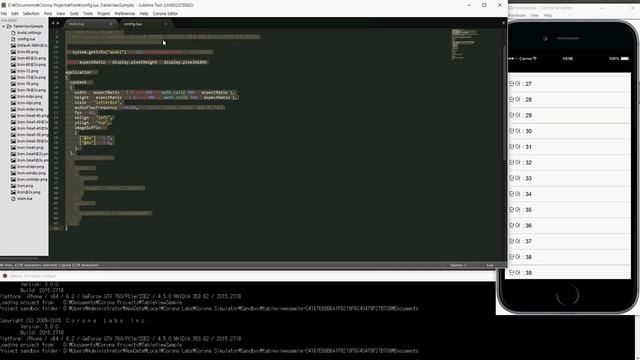Collapse the TableViewSample folder
The height and width of the screenshot is (360, 640).
[4, 26]
